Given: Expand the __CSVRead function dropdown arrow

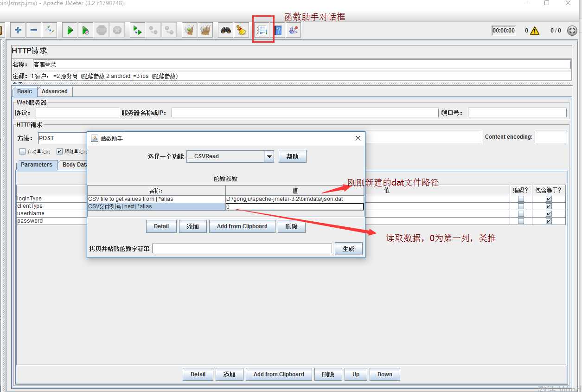Looking at the screenshot, I should [269, 156].
